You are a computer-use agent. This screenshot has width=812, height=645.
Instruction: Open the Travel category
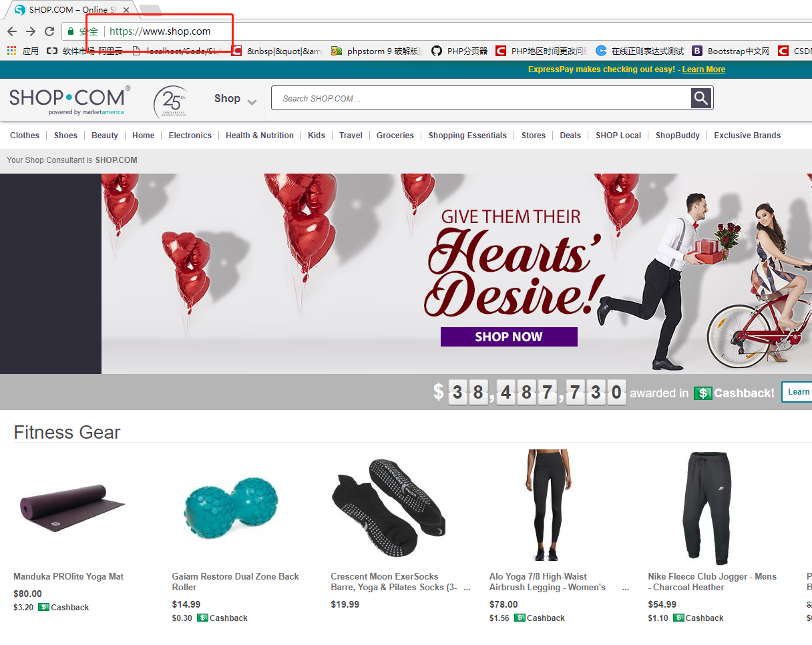coord(351,136)
